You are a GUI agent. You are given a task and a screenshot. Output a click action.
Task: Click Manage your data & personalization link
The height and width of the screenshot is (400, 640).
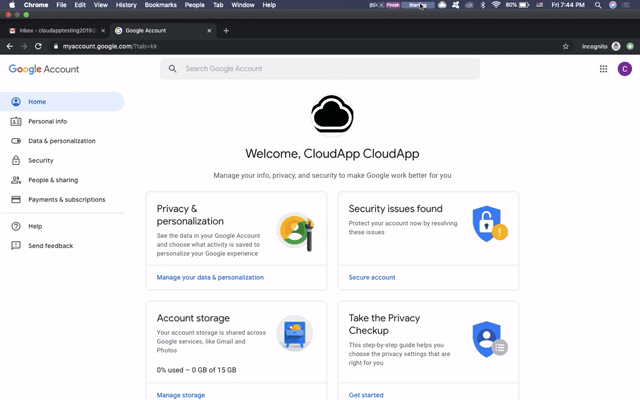click(210, 277)
